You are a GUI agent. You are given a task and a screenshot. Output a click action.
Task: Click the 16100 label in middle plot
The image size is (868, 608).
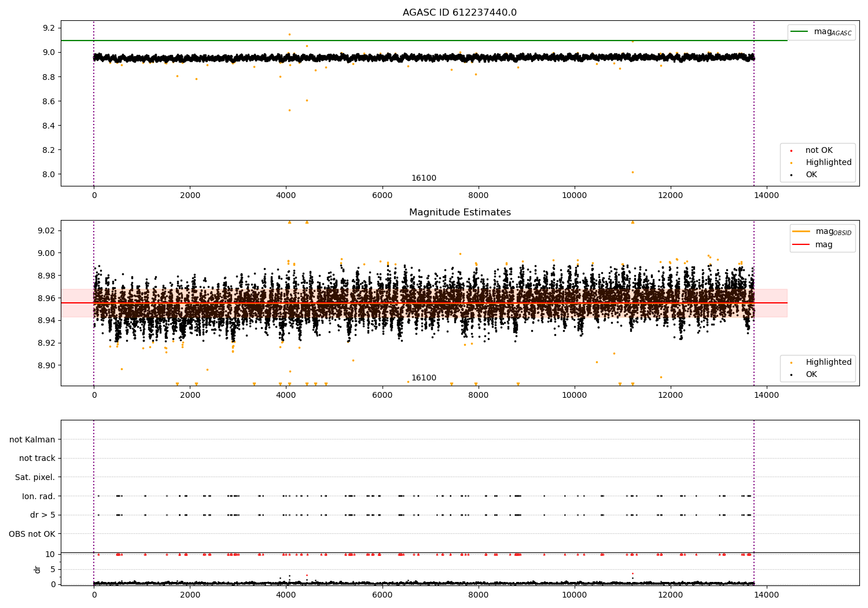tap(424, 378)
